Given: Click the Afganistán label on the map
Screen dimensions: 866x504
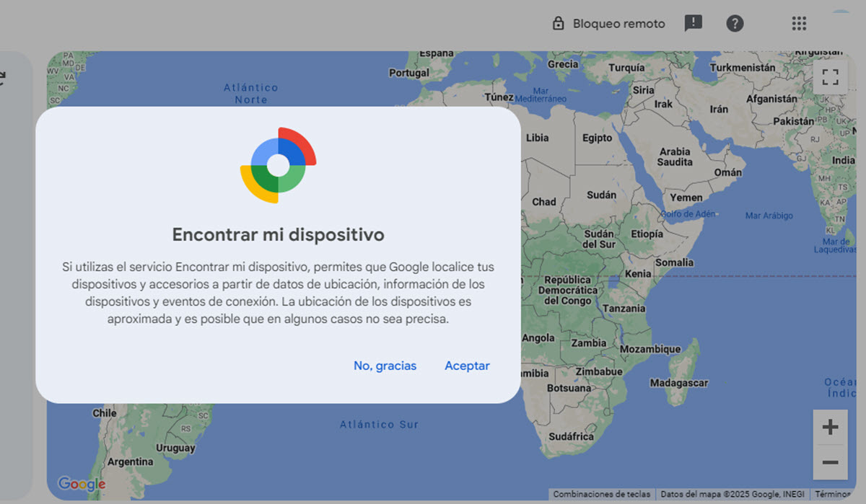Looking at the screenshot, I should (773, 99).
